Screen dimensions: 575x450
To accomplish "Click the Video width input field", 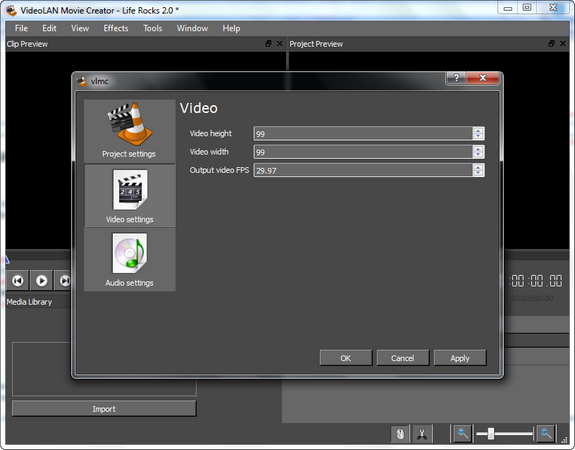I will (x=363, y=152).
